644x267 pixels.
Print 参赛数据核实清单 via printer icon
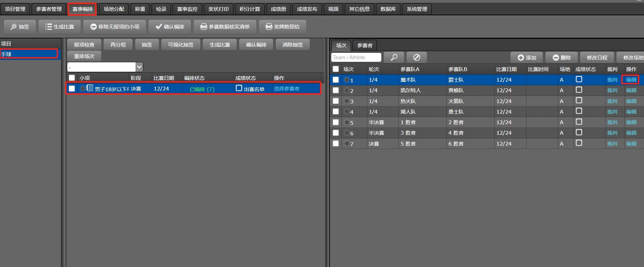(203, 27)
